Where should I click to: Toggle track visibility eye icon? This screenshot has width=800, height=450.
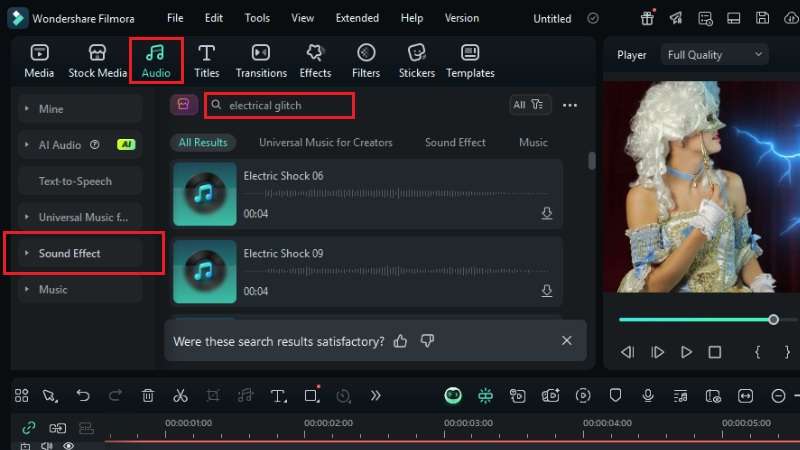(68, 445)
